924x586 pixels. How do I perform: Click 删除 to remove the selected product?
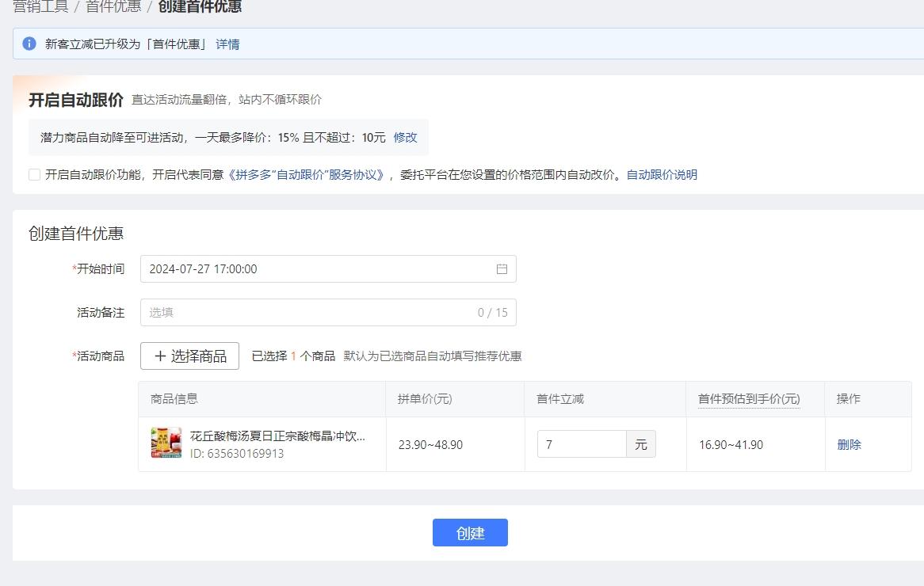coord(849,444)
